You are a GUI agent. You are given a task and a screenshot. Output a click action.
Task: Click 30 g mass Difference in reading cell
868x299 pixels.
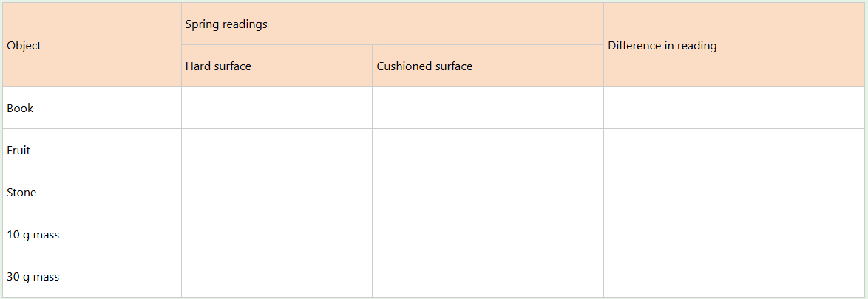(x=733, y=277)
